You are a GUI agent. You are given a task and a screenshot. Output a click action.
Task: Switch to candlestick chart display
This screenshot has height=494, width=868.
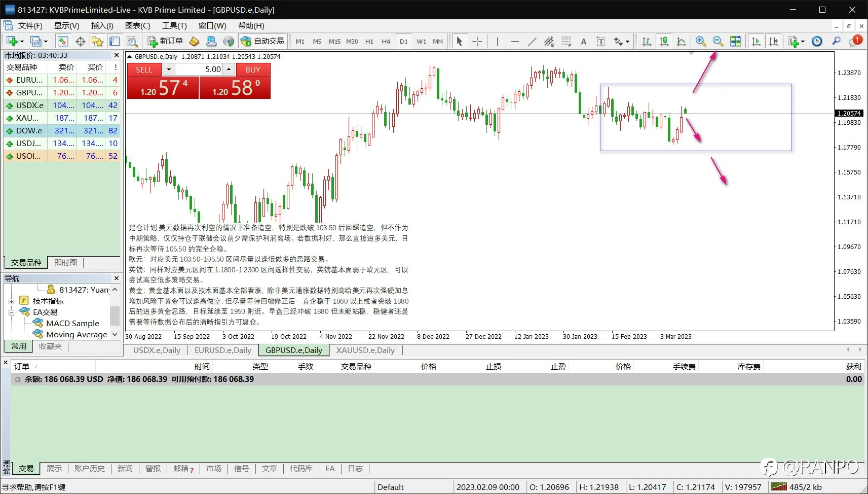[x=664, y=42]
